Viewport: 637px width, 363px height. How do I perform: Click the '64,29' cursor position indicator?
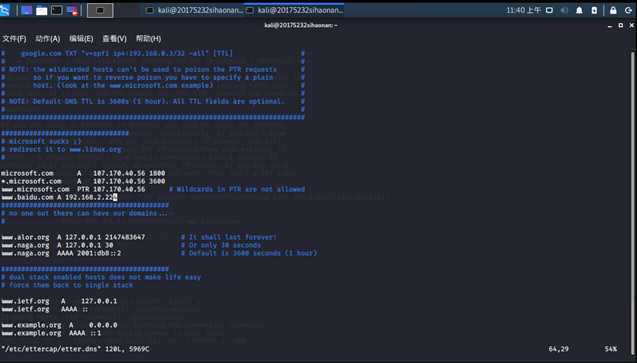tap(559, 349)
